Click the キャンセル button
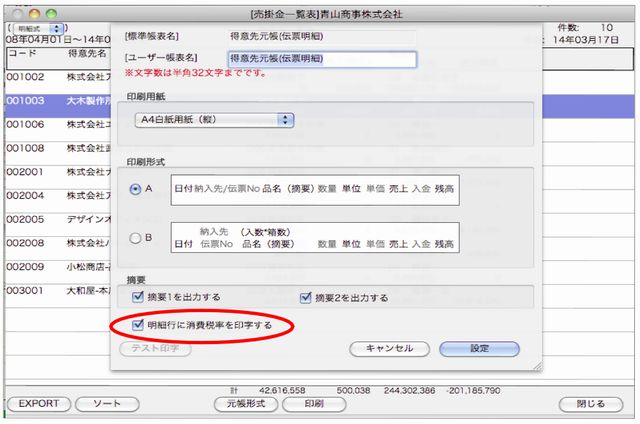This screenshot has width=640, height=424. pyautogui.click(x=389, y=349)
